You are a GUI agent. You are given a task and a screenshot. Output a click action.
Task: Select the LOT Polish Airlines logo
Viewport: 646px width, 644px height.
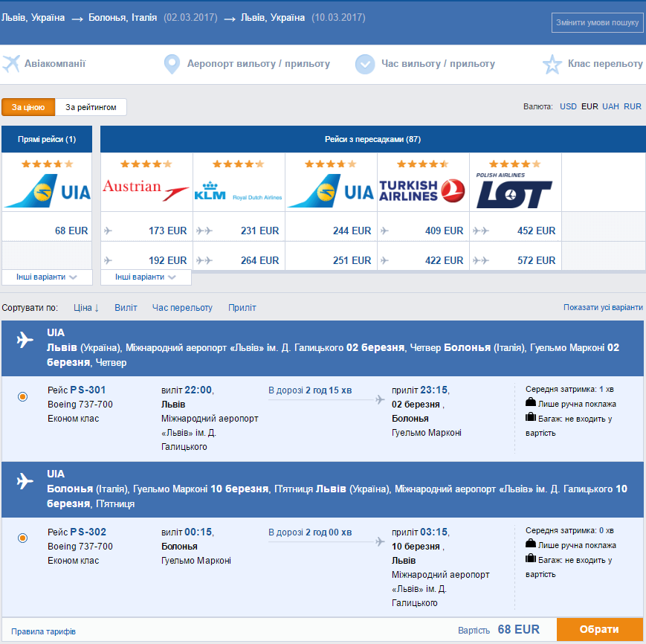[x=514, y=190]
